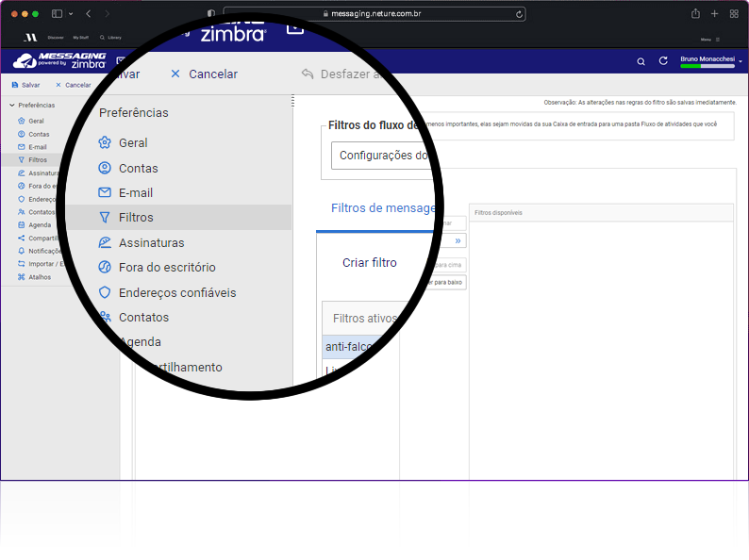749x560 pixels.
Task: Click the share icon beside small Compartilhamento
Action: (21, 238)
